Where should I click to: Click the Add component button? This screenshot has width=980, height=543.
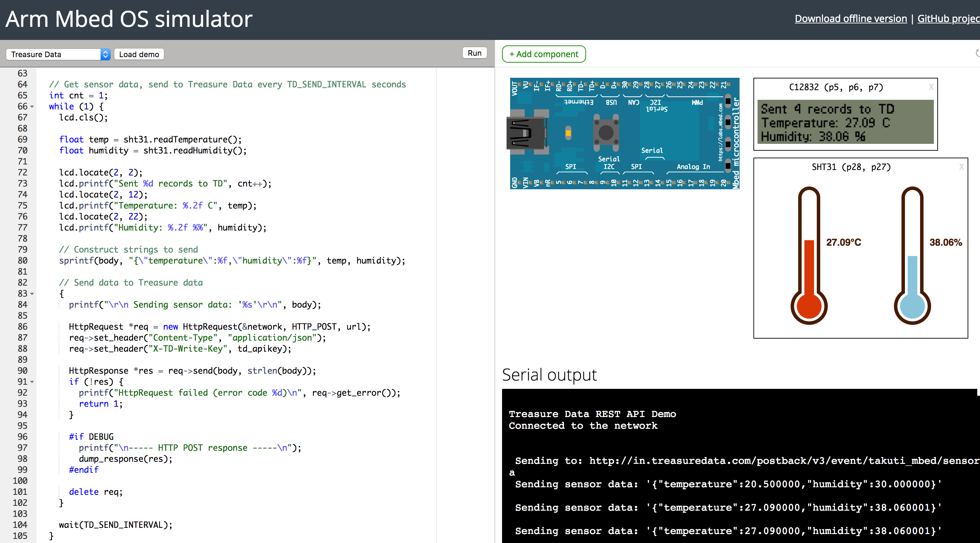pyautogui.click(x=544, y=54)
